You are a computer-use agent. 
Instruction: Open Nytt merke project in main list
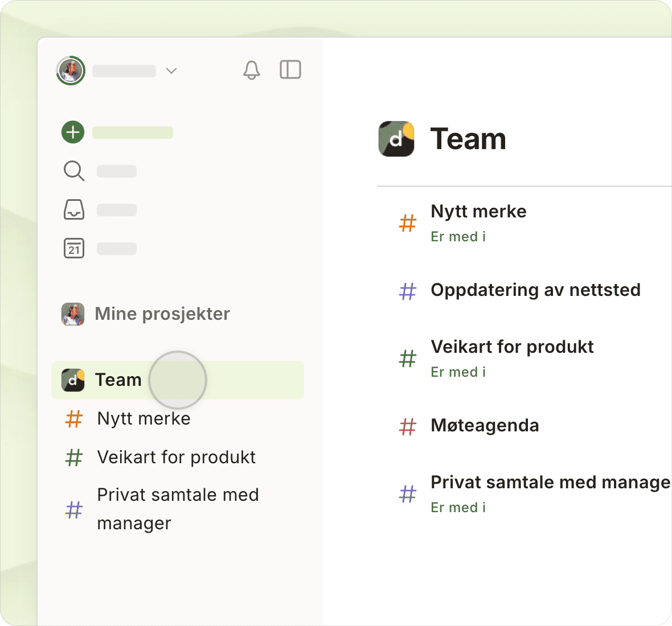pos(478,212)
